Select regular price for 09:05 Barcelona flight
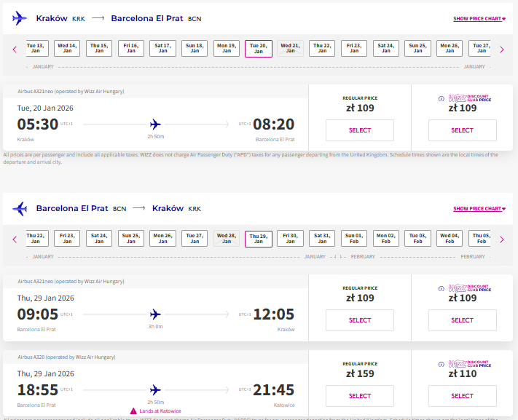The height and width of the screenshot is (420, 518). (x=360, y=320)
